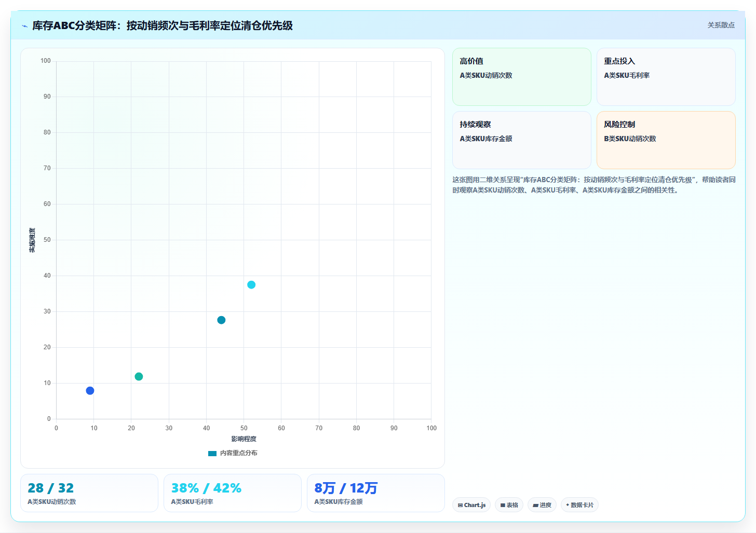
Task: Click the x-axis tick label 50
Action: click(244, 428)
